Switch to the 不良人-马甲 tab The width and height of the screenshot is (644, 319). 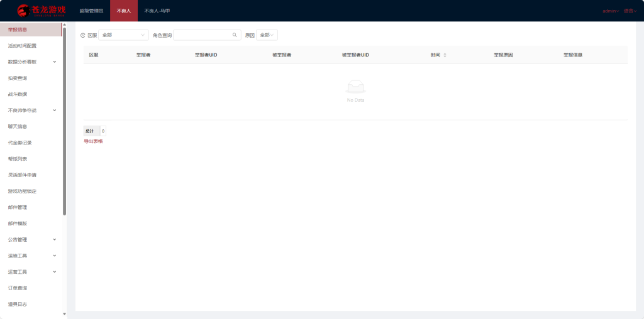pyautogui.click(x=157, y=11)
